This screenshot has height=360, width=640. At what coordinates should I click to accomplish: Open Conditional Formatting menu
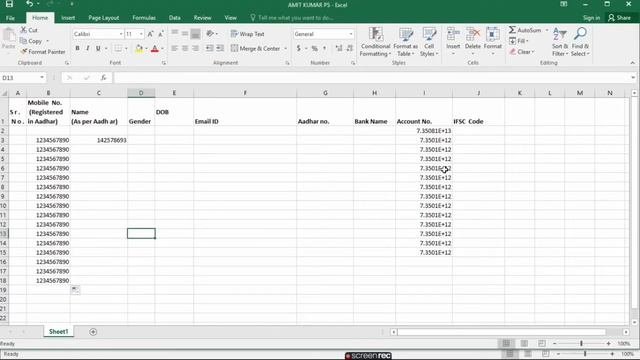pos(376,42)
